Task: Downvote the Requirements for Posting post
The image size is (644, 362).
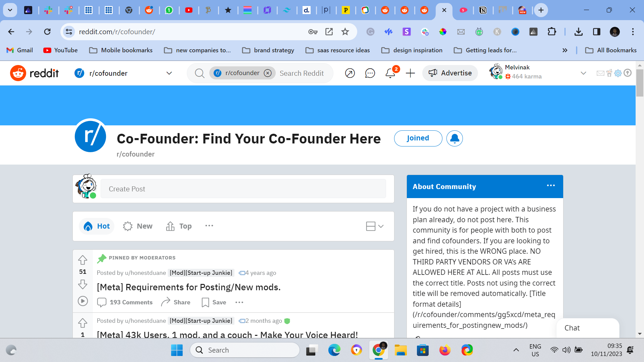Action: (83, 285)
